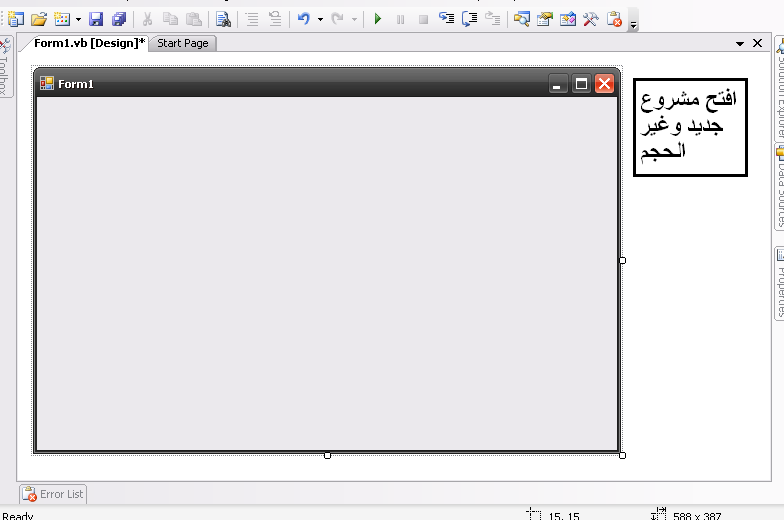The image size is (784, 520).
Task: Click the Step Over debug icon
Action: 469,18
